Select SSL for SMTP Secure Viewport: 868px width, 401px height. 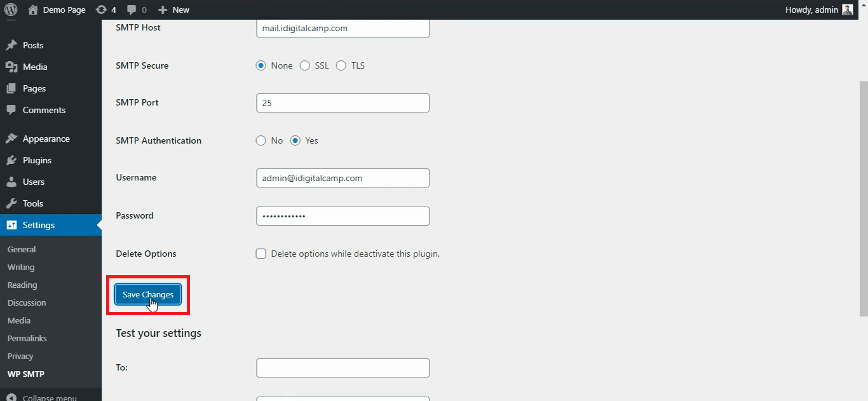point(305,65)
